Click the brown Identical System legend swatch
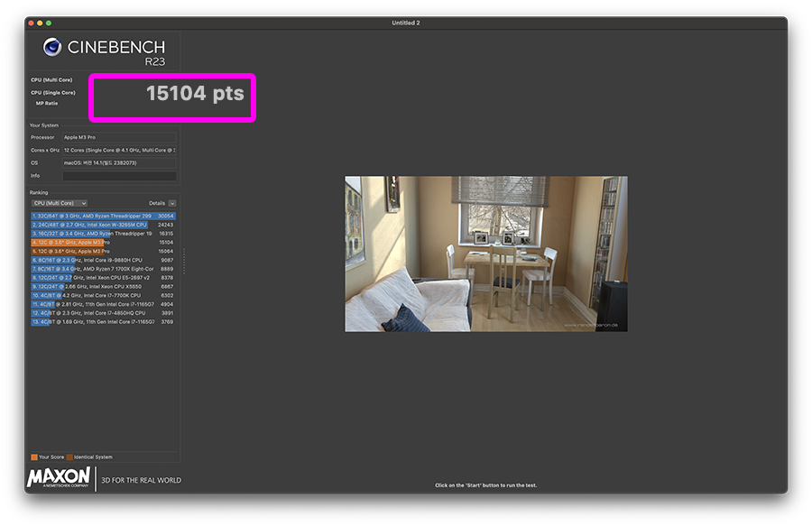The image size is (812, 526). (x=69, y=457)
